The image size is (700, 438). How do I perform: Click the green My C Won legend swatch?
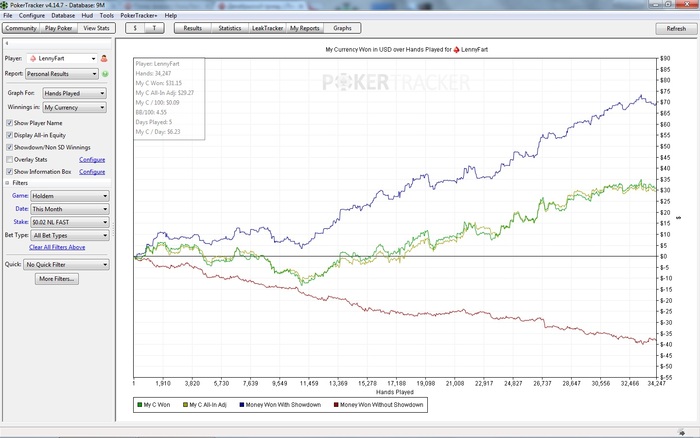click(140, 405)
